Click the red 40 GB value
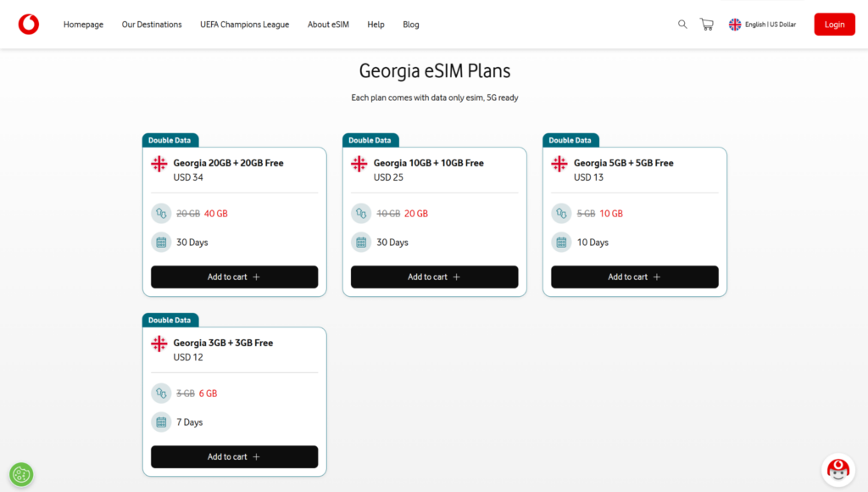This screenshot has width=868, height=492. pos(216,213)
